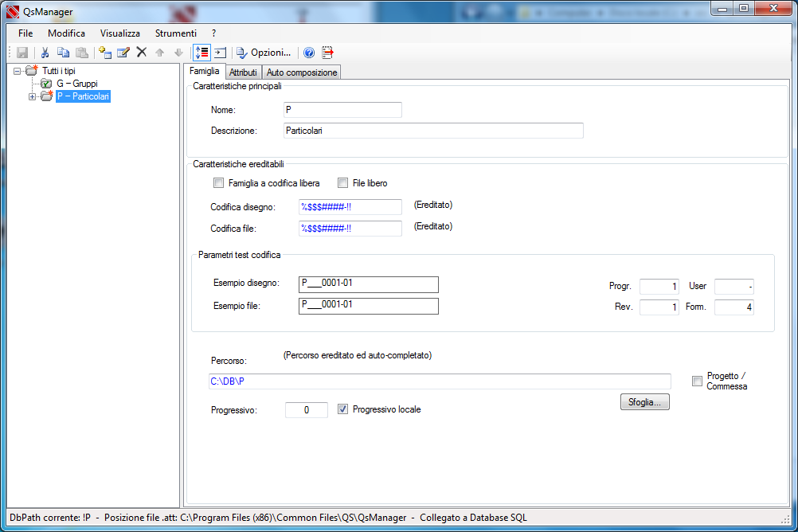Click the notepad with red arrow icon
This screenshot has width=798, height=532.
tap(328, 53)
